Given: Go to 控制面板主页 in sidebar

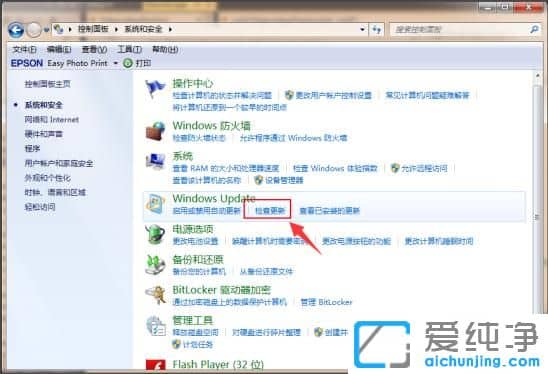Looking at the screenshot, I should 48,84.
